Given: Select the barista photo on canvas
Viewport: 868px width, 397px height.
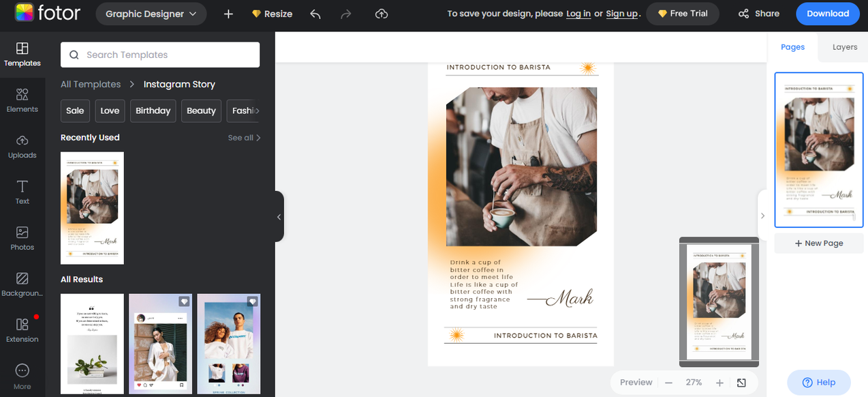Looking at the screenshot, I should point(521,166).
